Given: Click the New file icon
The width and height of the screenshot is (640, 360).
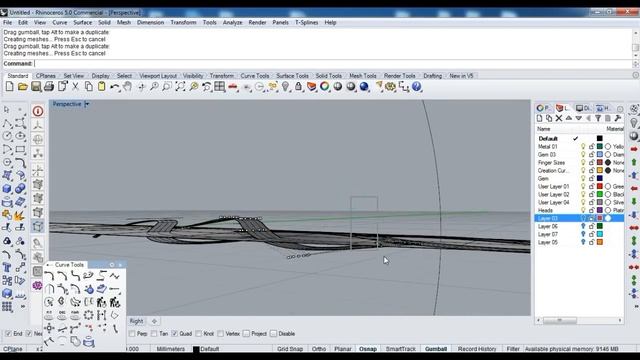Looking at the screenshot, I should point(9,87).
